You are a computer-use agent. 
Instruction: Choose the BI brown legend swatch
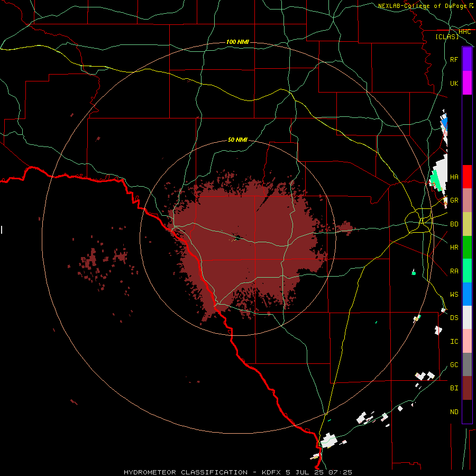tap(467, 388)
